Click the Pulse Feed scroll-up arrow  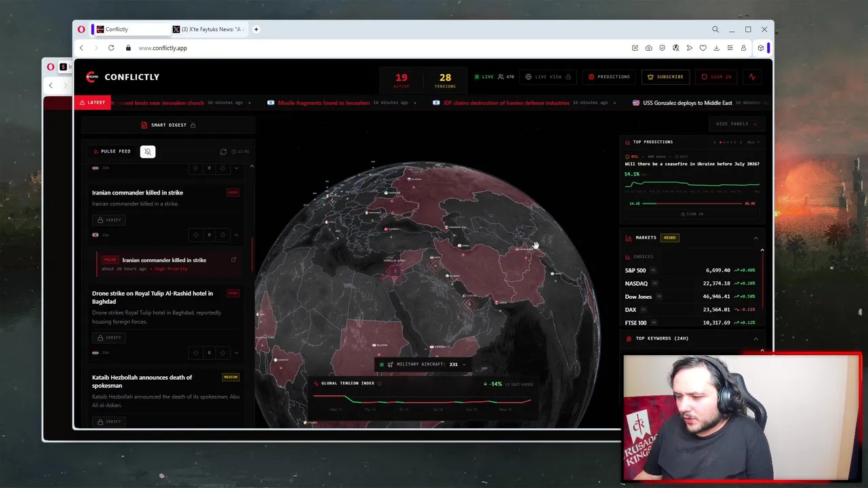tap(252, 166)
